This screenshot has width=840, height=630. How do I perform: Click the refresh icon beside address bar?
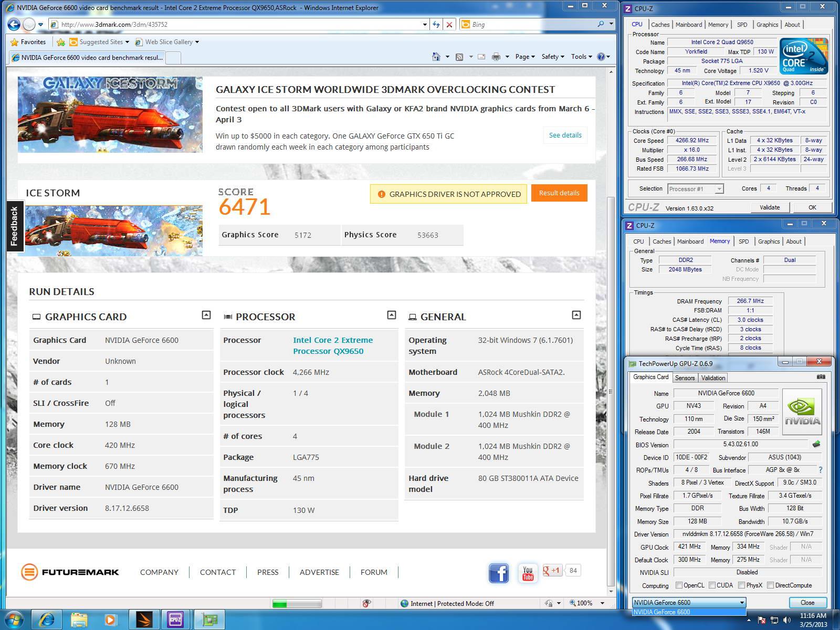(x=436, y=24)
